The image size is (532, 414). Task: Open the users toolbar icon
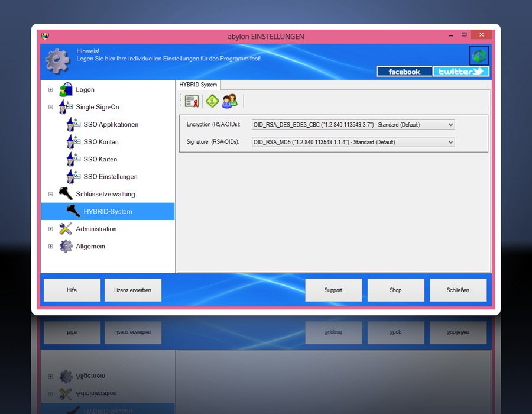[x=230, y=101]
